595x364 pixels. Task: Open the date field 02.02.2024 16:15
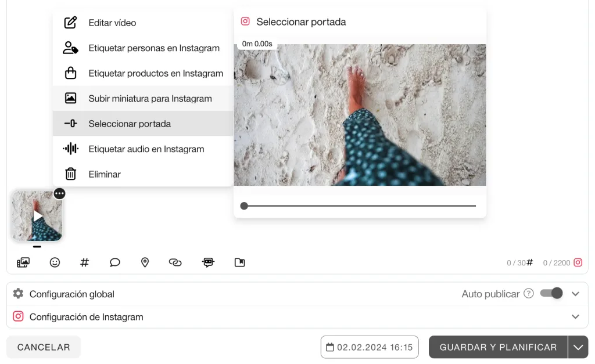coord(370,347)
